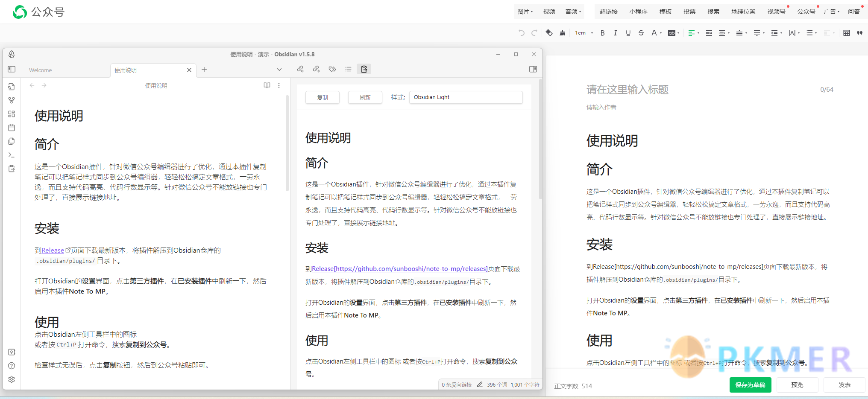Screen dimensions: 868x399
Task: Click the 地理位置 menu item
Action: [x=743, y=12]
